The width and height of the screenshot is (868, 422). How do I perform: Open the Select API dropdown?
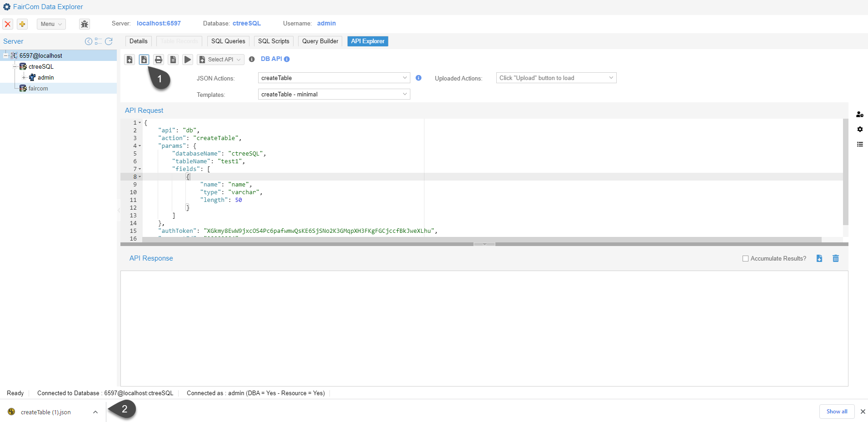pyautogui.click(x=220, y=60)
